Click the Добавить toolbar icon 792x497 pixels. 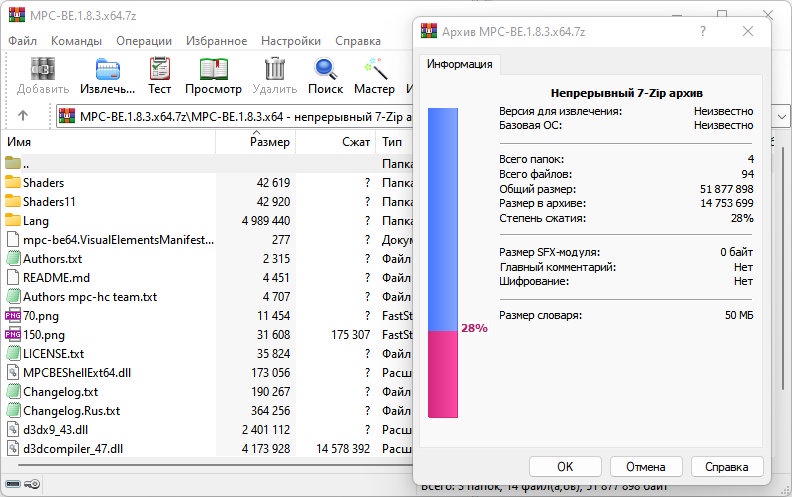(x=42, y=69)
